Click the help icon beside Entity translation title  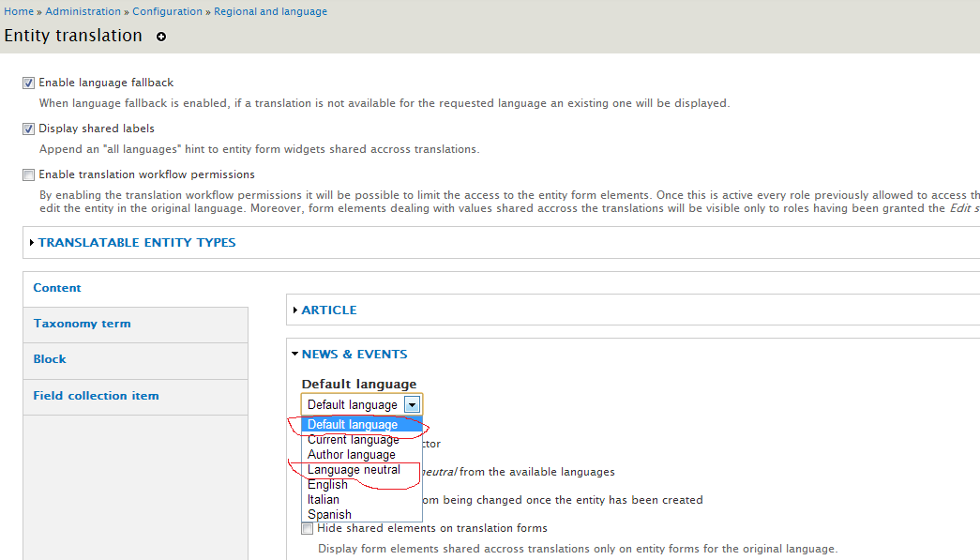(159, 37)
